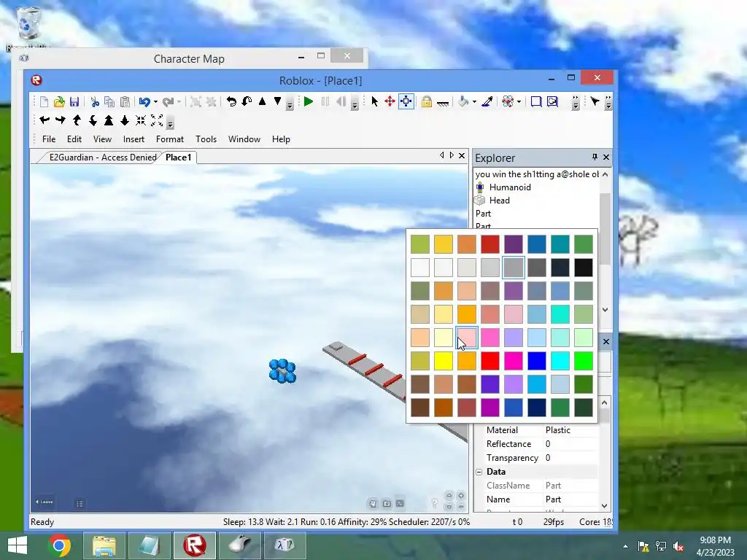This screenshot has width=747, height=560.
Task: Pan camera left with the left arrow
Action: (x=44, y=120)
